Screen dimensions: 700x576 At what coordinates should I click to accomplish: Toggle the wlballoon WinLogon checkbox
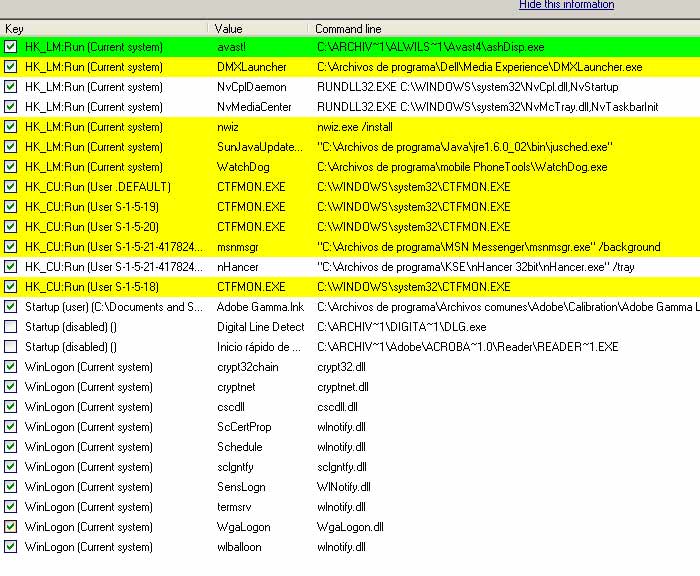point(10,547)
